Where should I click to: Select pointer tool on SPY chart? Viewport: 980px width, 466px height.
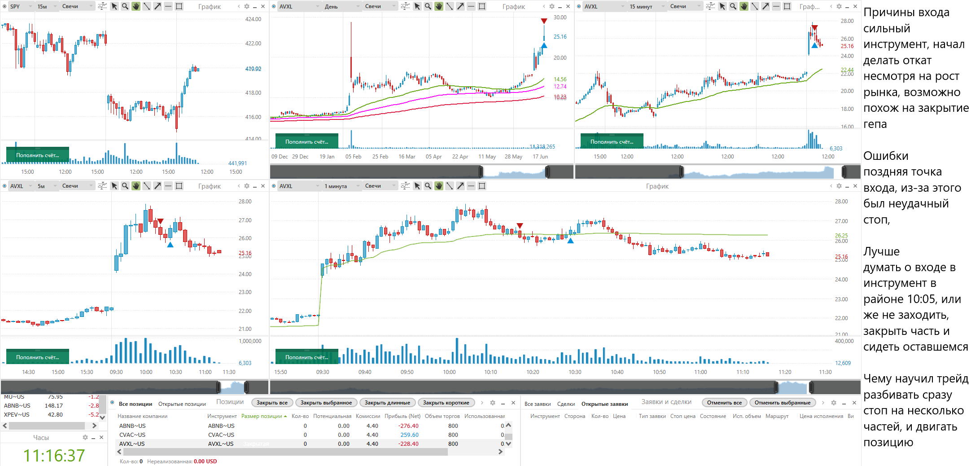(114, 6)
